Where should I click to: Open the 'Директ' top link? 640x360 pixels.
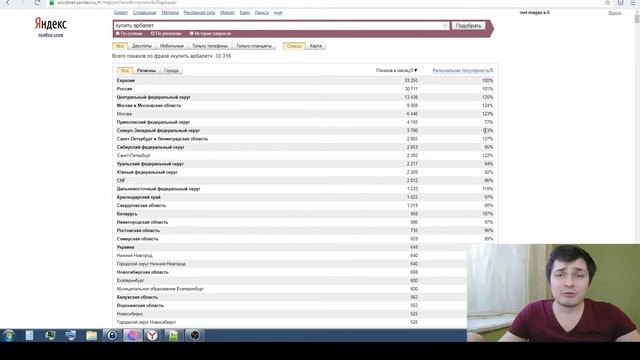pos(120,13)
